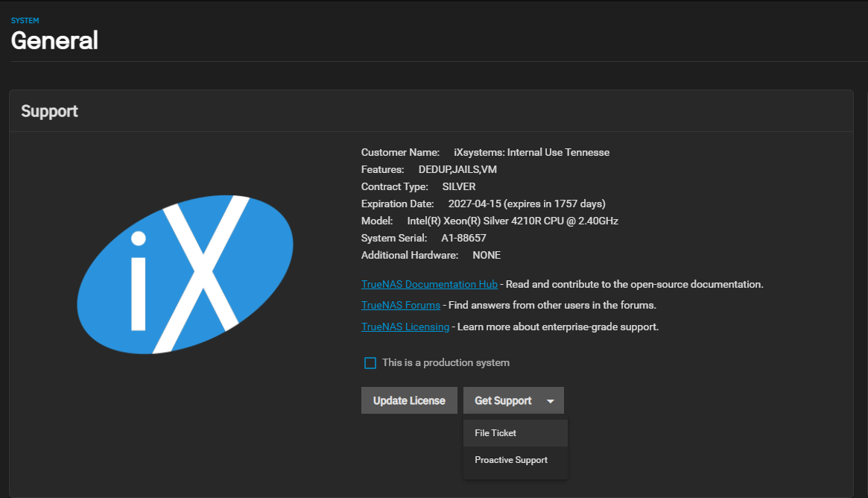This screenshot has width=868, height=498.
Task: Select the Intel Xeon Silver 4210R model text
Action: [x=513, y=221]
